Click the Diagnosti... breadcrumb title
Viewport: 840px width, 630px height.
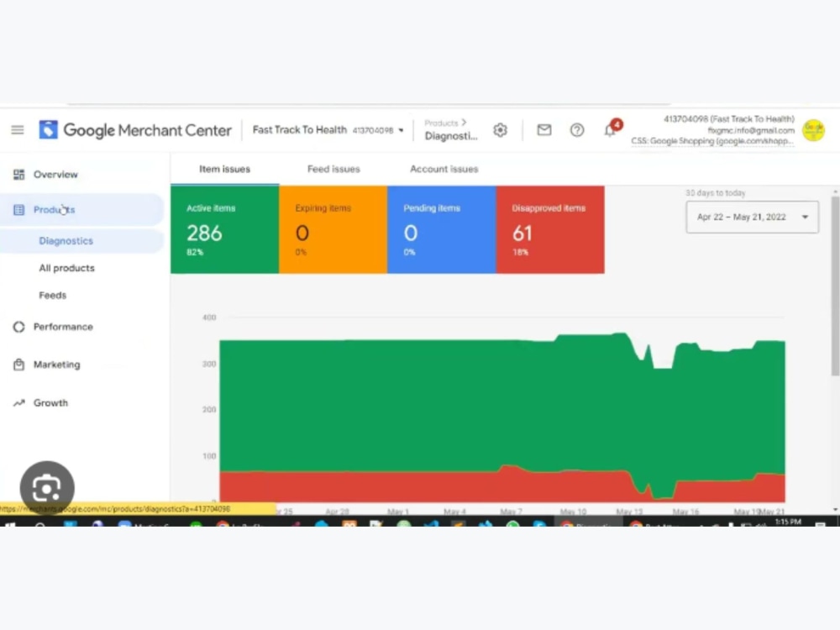point(450,137)
